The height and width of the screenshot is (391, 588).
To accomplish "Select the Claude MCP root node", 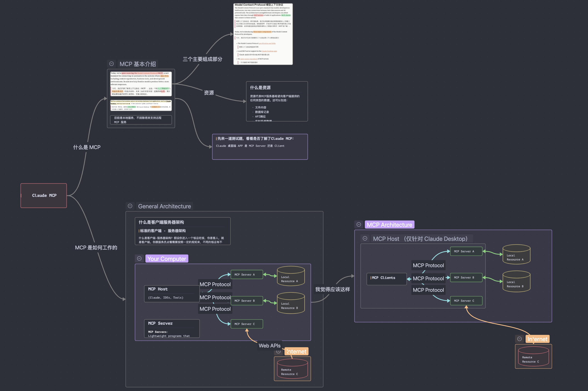I will tap(44, 195).
